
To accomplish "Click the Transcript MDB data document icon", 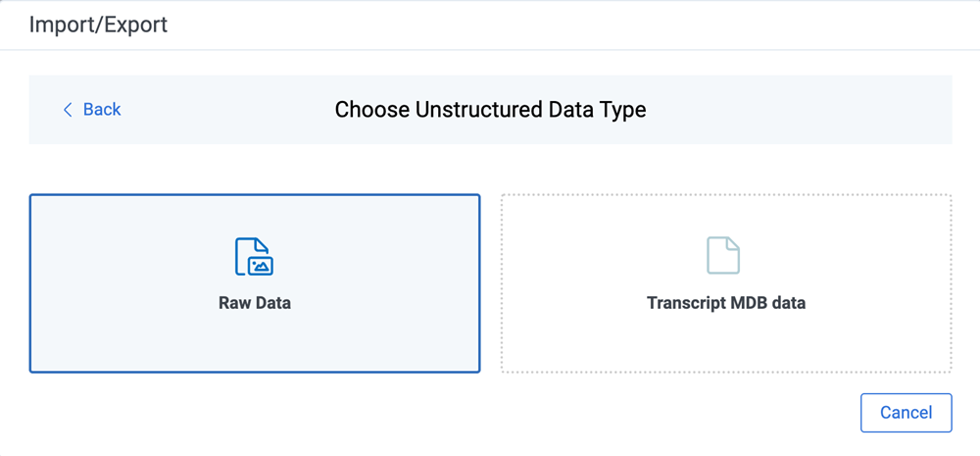I will click(723, 255).
